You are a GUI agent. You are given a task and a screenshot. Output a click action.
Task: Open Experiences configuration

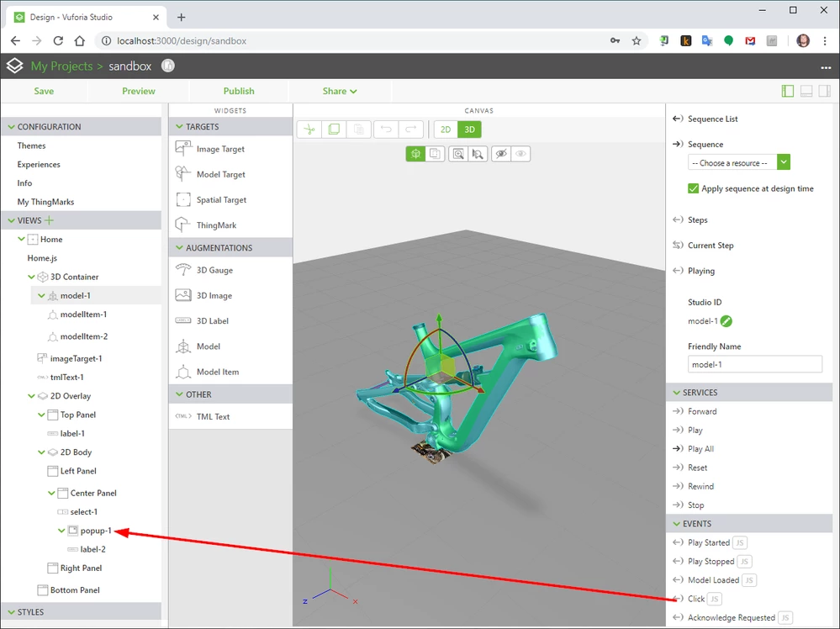click(x=39, y=165)
